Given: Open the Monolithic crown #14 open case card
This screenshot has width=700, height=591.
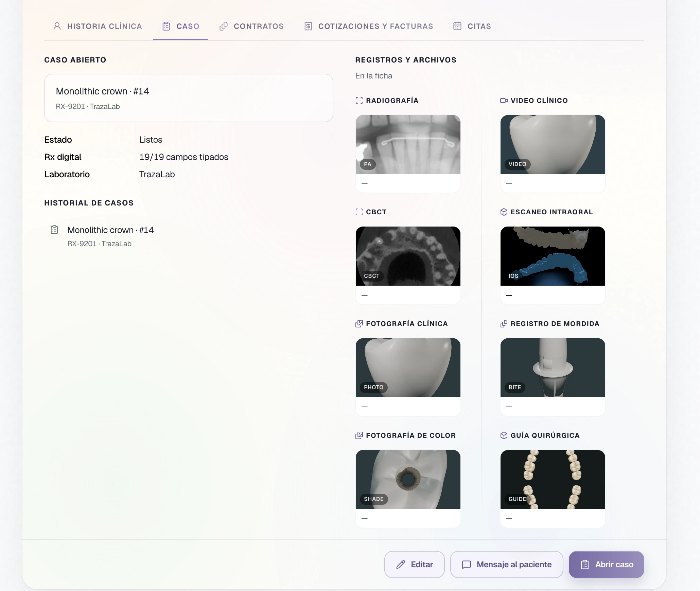Looking at the screenshot, I should click(189, 98).
